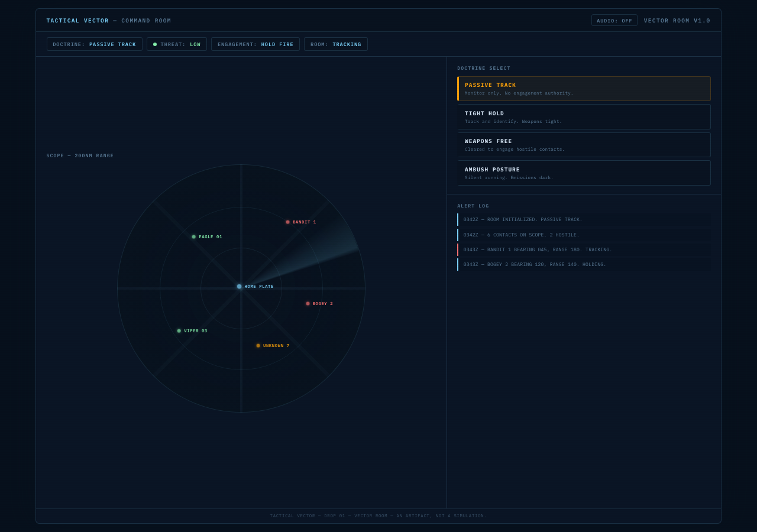Click the Eagle 01 label text

211,237
